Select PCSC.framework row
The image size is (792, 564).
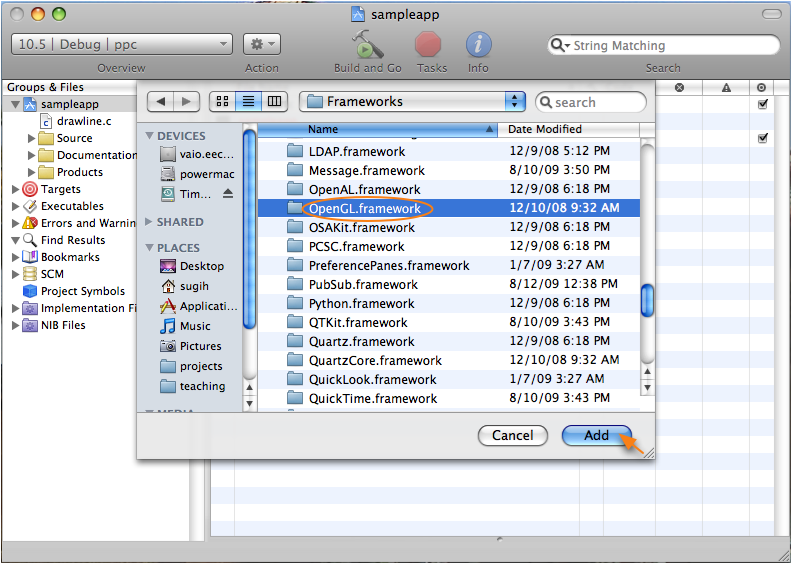449,246
